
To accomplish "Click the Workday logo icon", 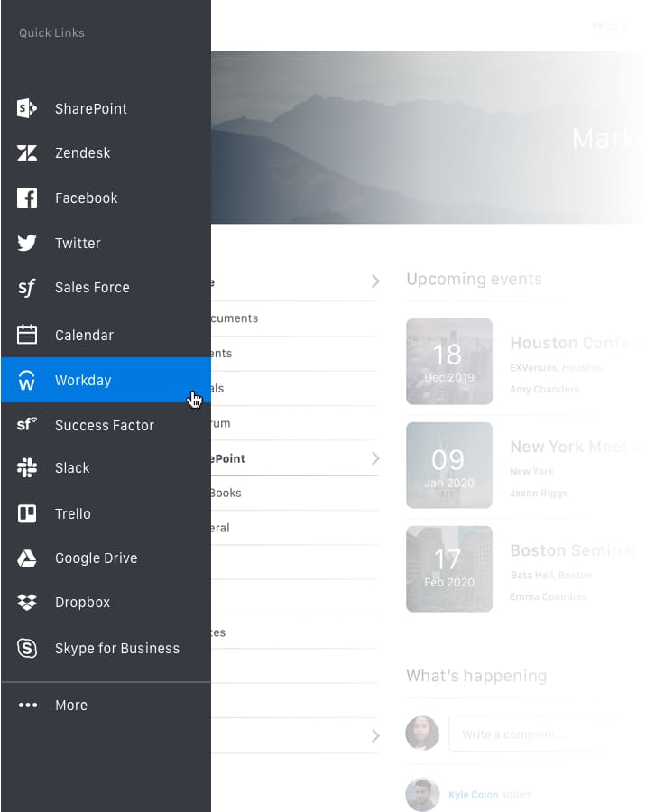I will point(27,380).
